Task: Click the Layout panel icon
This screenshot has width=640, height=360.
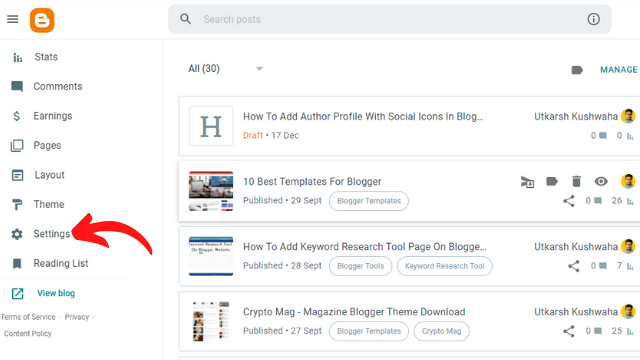Action: point(17,175)
